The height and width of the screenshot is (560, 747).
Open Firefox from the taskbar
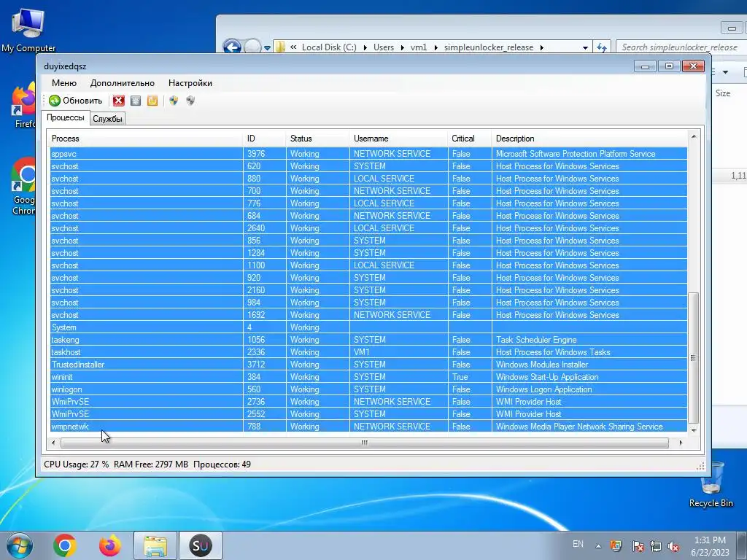110,545
